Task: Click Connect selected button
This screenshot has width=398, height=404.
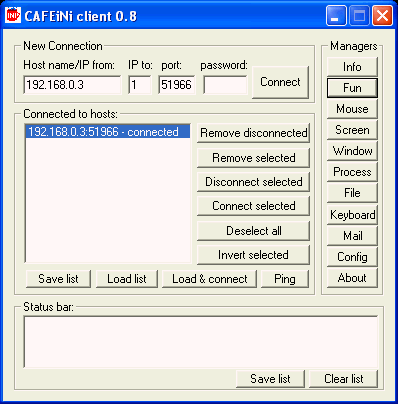Action: coord(254,206)
